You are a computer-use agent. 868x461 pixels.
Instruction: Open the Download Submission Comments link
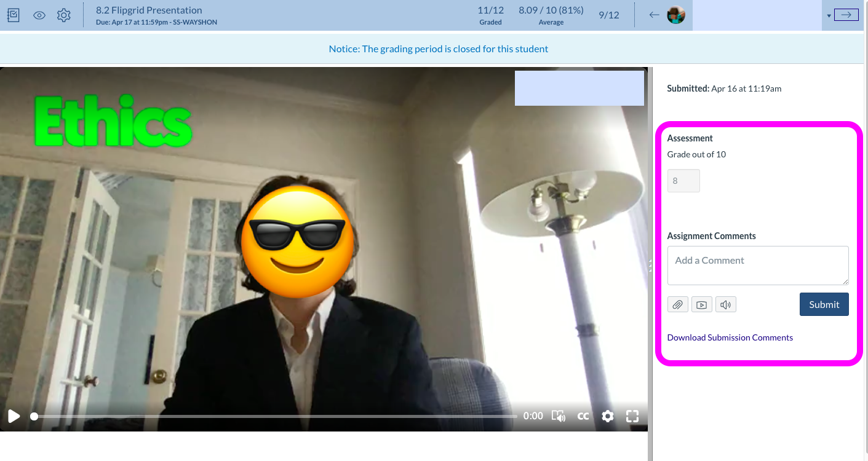pos(730,337)
